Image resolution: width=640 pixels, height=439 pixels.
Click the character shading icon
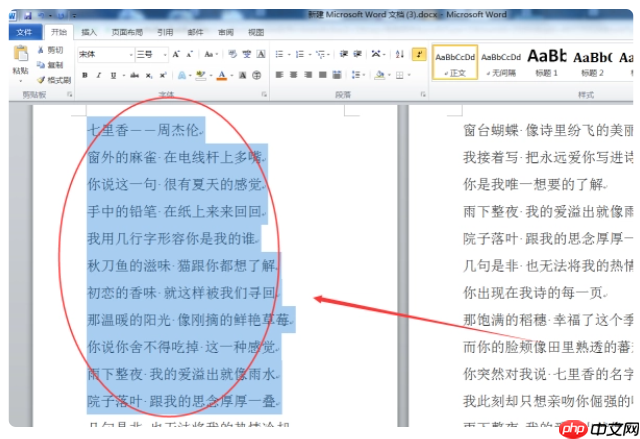242,75
